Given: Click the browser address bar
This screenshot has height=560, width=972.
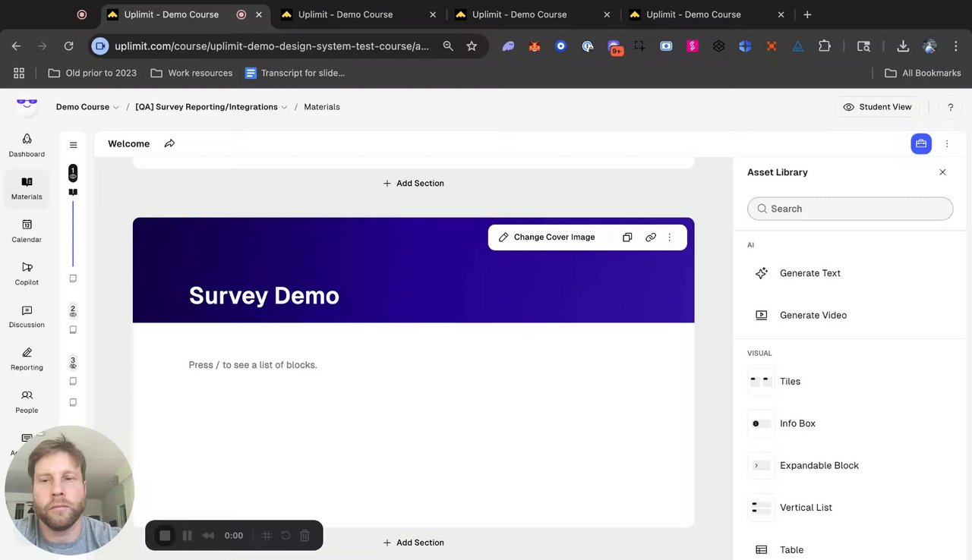Looking at the screenshot, I should (272, 46).
